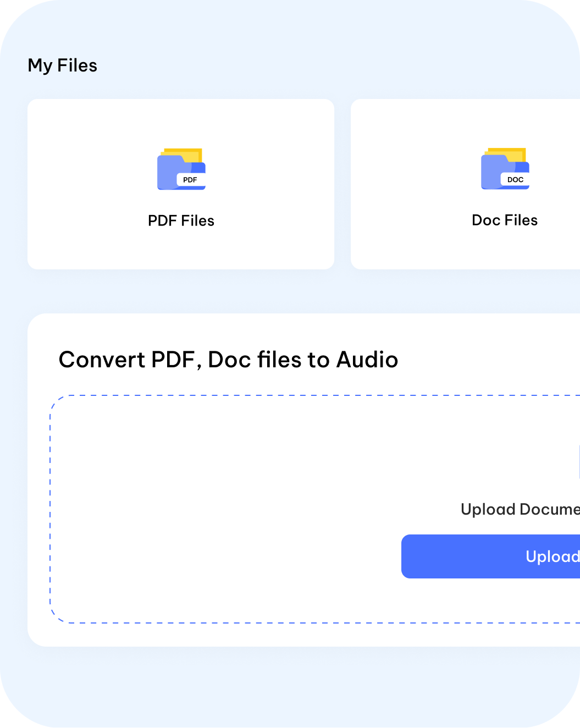Viewport: 580px width, 728px height.
Task: Click the white PDF badge on folder
Action: click(x=190, y=180)
